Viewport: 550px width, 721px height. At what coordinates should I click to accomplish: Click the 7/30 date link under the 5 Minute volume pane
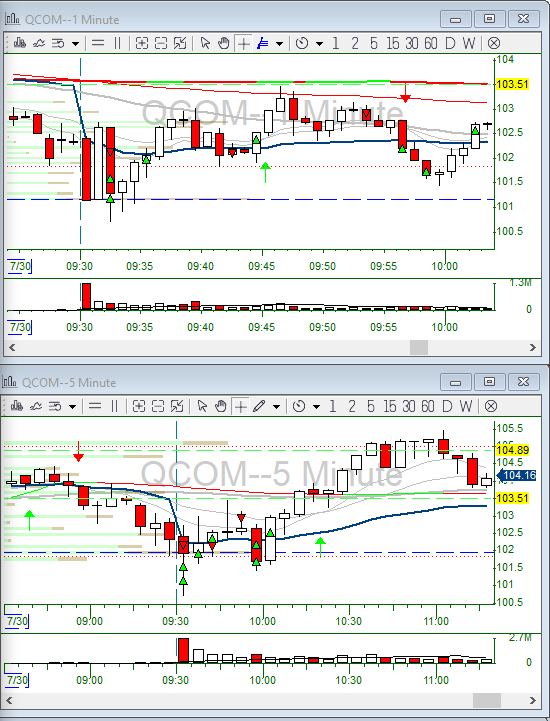(x=17, y=680)
